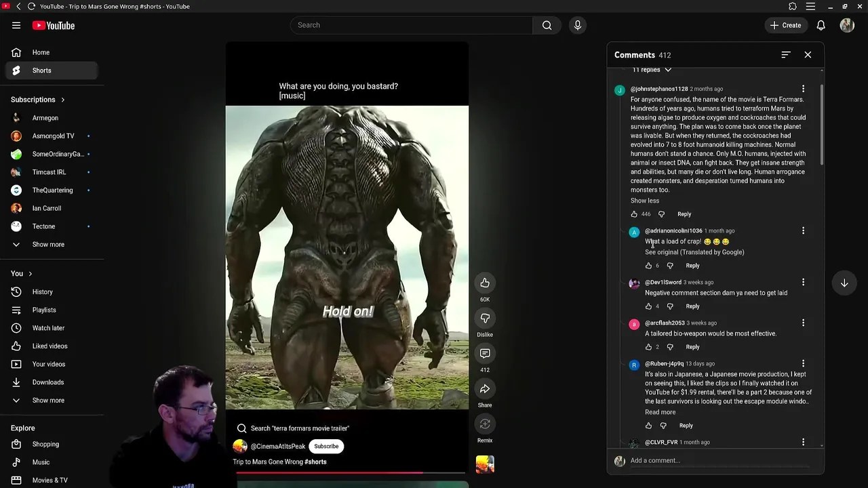Viewport: 868px width, 488px height.
Task: Open the YouTube hamburger guide menu
Action: click(x=16, y=25)
